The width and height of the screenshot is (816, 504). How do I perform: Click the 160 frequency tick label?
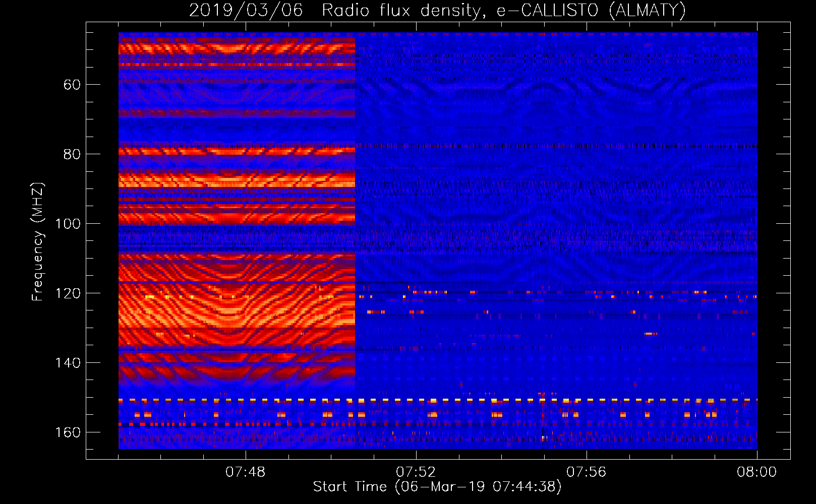(68, 432)
